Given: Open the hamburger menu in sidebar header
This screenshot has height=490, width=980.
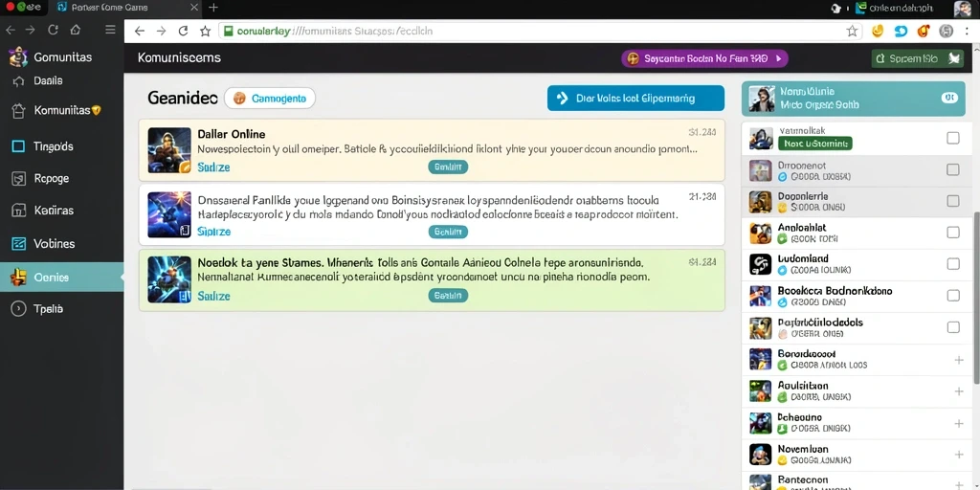Looking at the screenshot, I should coord(110,30).
